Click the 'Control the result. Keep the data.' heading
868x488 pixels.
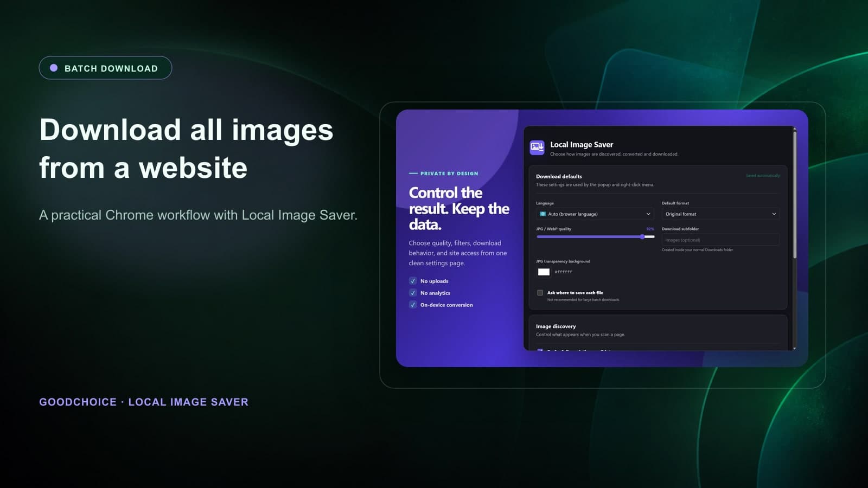coord(459,209)
